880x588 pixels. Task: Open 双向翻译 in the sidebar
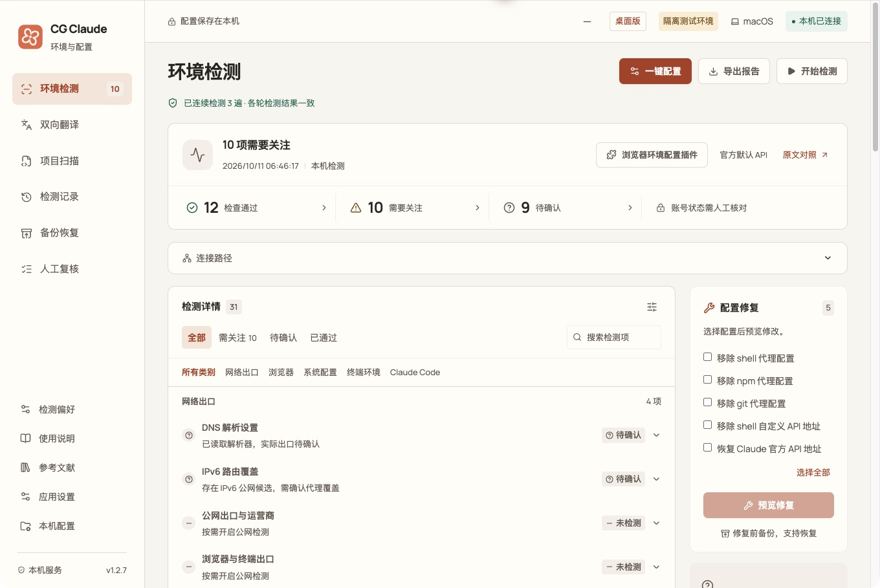72,125
